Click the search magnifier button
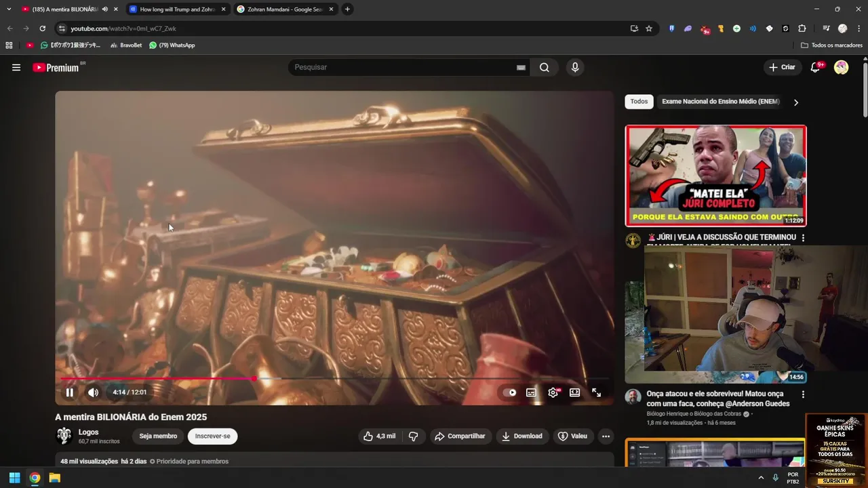Screen dimensions: 868x488 point(545,67)
